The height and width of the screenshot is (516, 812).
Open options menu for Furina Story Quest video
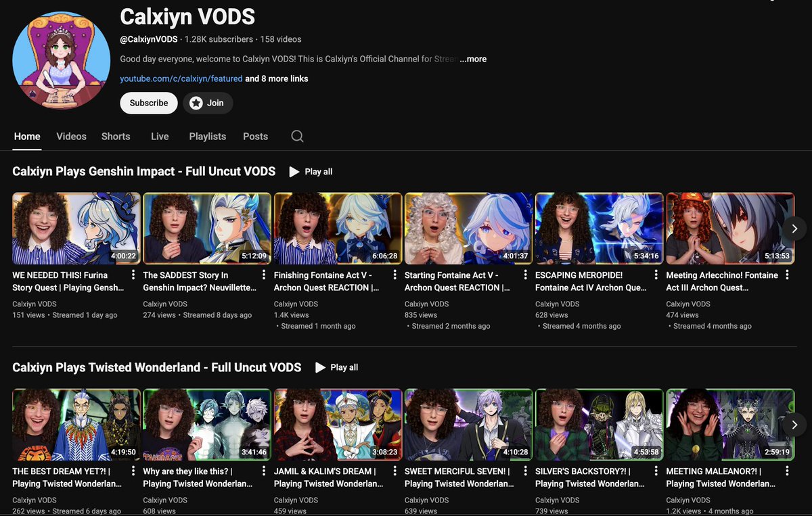[133, 275]
